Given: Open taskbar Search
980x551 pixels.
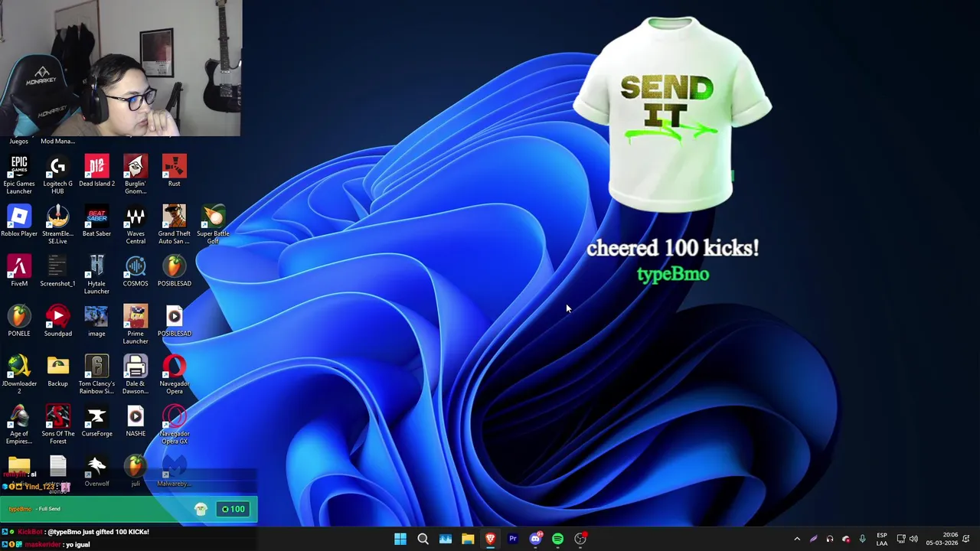Looking at the screenshot, I should click(x=423, y=539).
